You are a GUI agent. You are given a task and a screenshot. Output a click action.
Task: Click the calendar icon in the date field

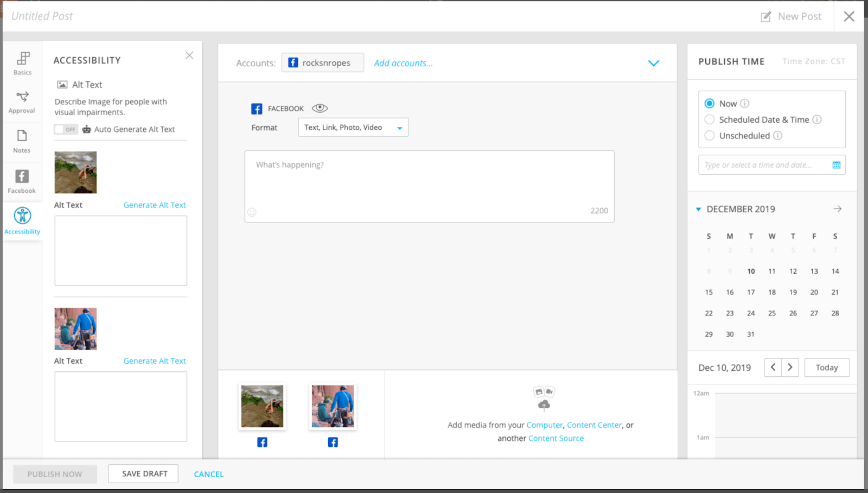(837, 164)
